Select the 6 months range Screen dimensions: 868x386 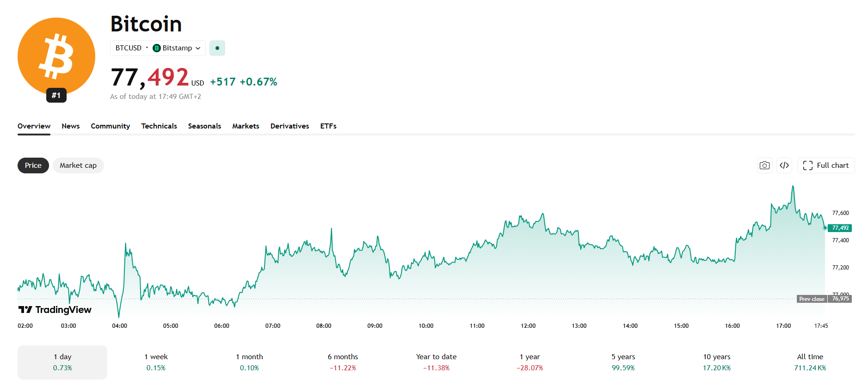[343, 362]
